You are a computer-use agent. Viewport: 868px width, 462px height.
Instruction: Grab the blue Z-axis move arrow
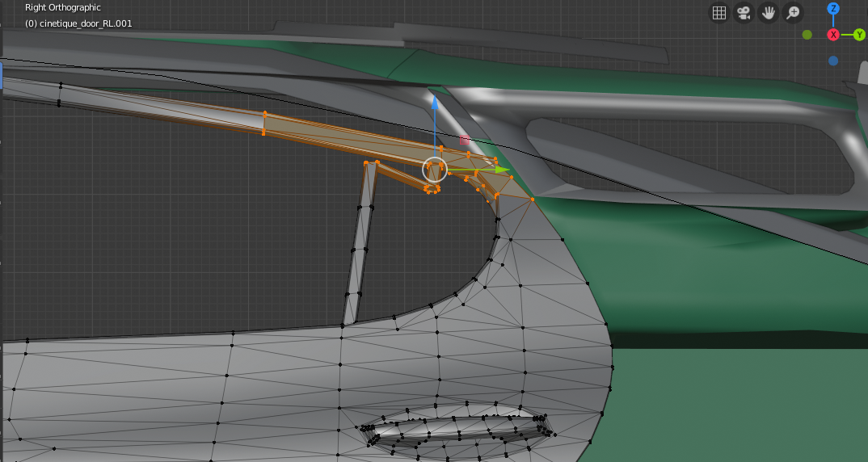(x=435, y=103)
